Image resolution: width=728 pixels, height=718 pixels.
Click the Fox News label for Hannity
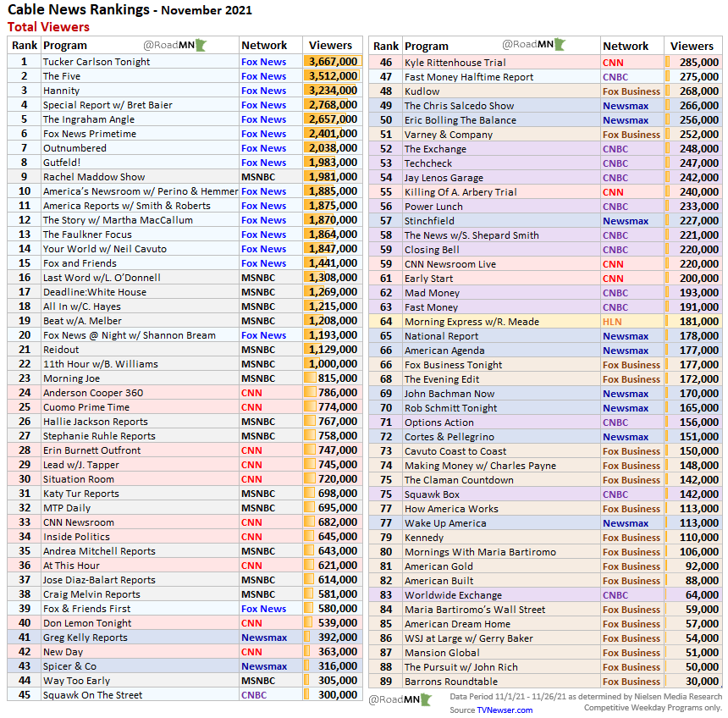pos(263,91)
